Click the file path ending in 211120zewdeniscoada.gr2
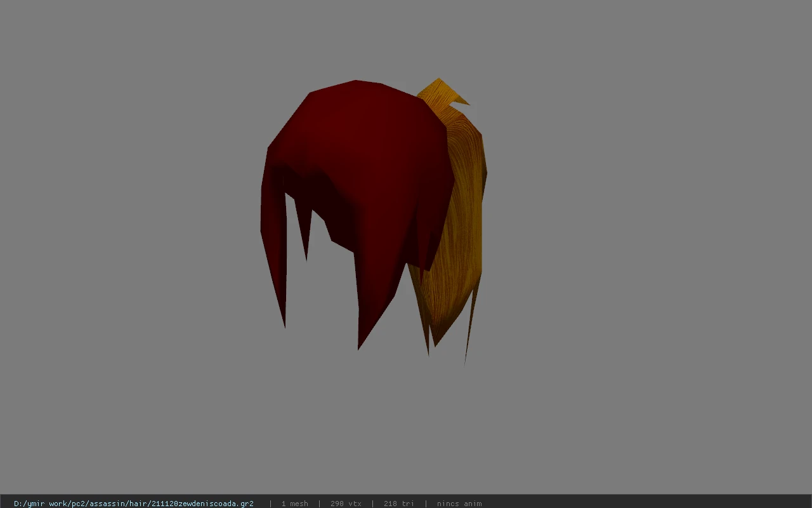 click(134, 504)
